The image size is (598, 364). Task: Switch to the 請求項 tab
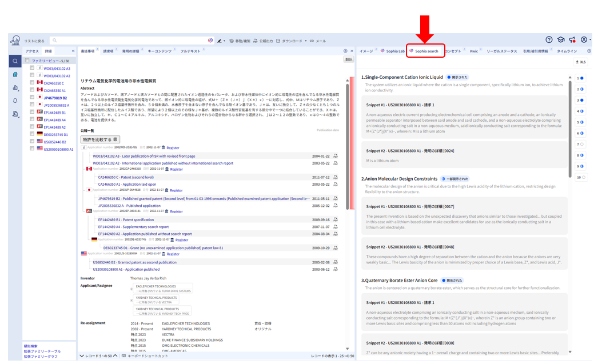click(108, 51)
